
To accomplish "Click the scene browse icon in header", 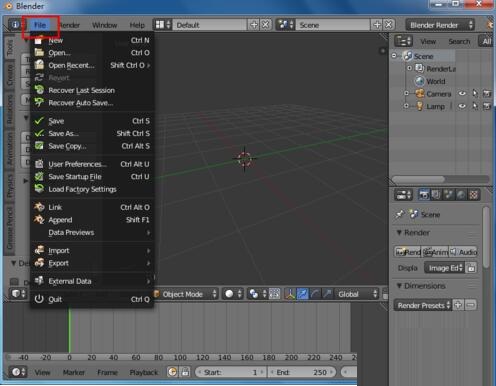I will pos(286,25).
